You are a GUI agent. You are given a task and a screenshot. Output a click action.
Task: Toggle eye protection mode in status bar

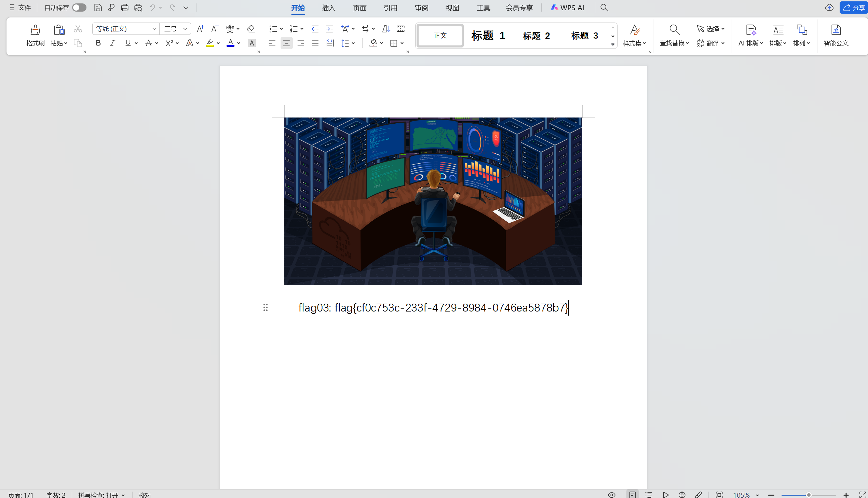tap(611, 495)
